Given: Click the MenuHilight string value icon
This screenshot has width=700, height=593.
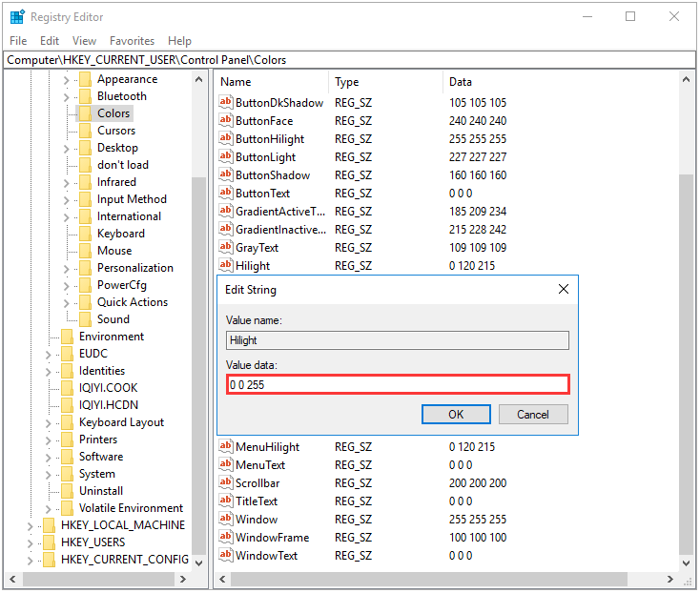Looking at the screenshot, I should coord(226,446).
